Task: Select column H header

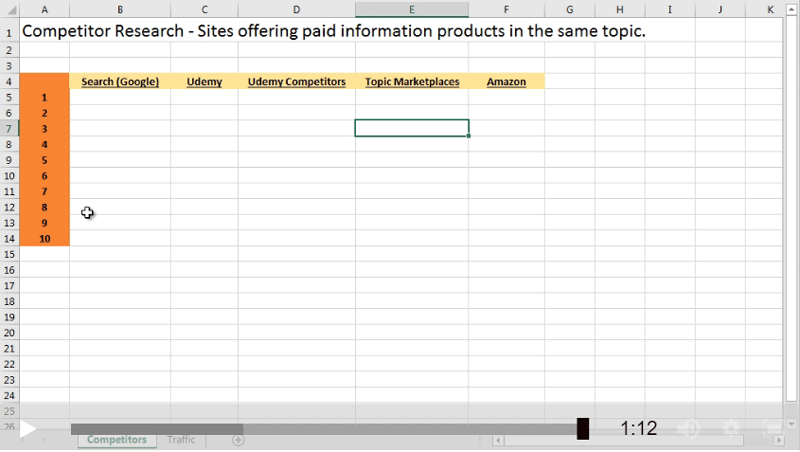Action: (x=619, y=9)
